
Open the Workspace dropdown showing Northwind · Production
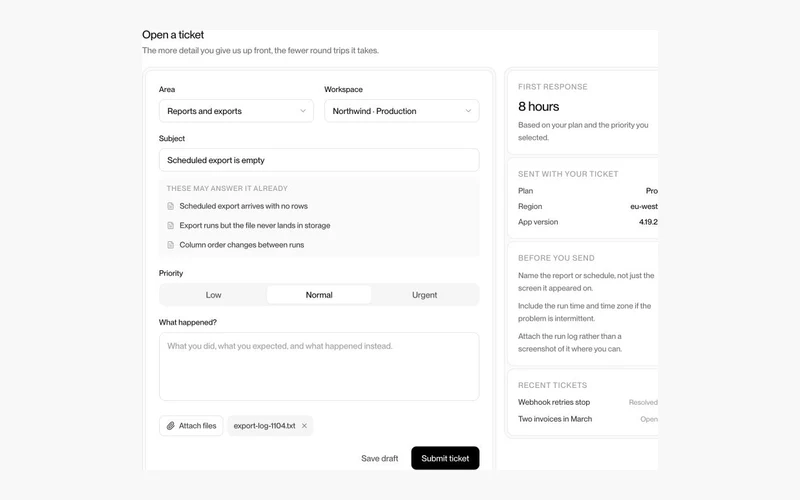click(402, 111)
